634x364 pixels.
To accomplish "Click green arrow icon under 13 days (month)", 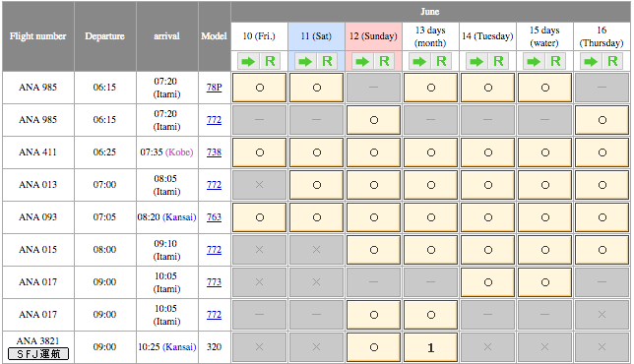I will [x=419, y=62].
